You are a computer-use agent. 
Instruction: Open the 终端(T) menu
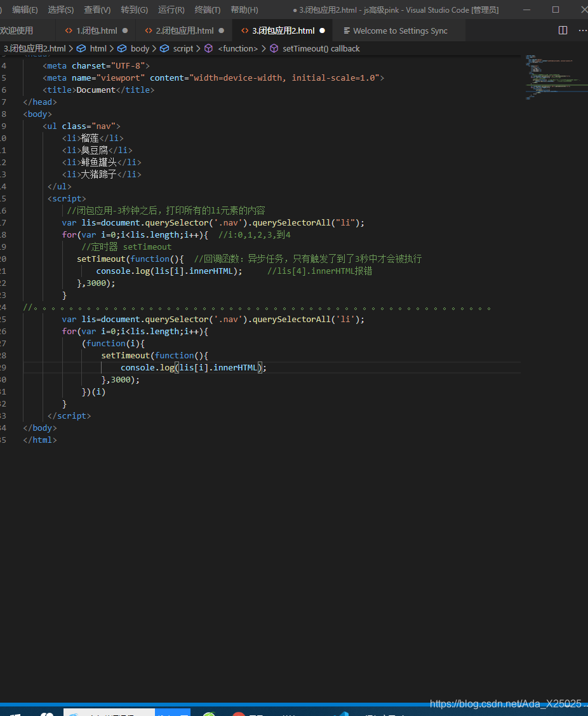[x=207, y=10]
